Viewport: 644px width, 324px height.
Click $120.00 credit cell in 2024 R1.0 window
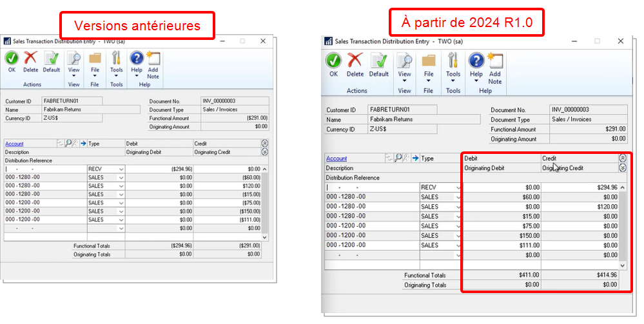[x=580, y=207]
